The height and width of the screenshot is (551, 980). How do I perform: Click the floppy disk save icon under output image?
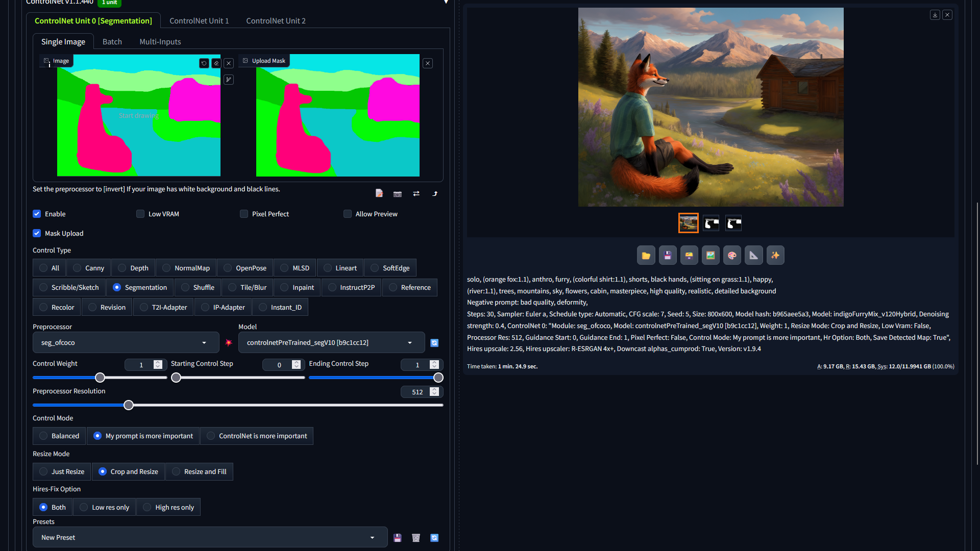point(668,256)
